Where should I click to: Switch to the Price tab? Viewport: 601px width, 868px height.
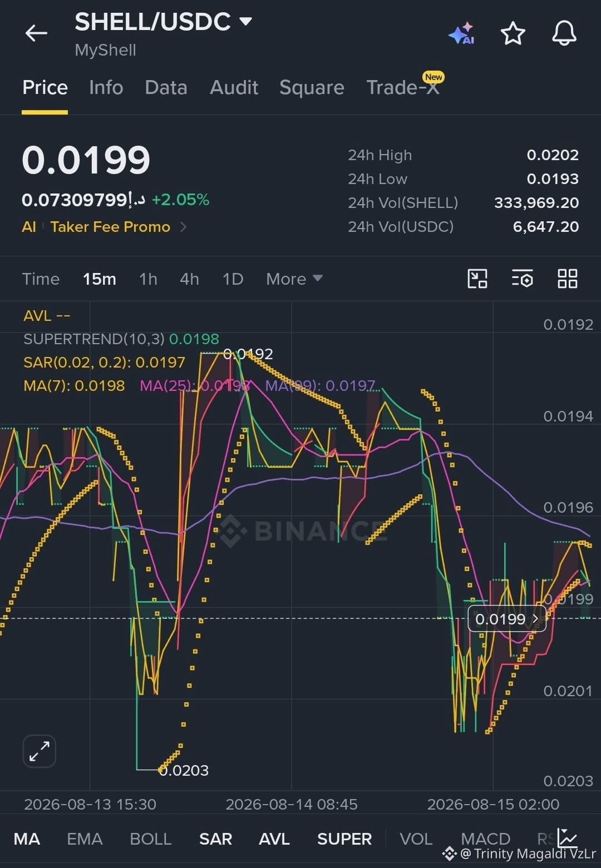(x=45, y=87)
